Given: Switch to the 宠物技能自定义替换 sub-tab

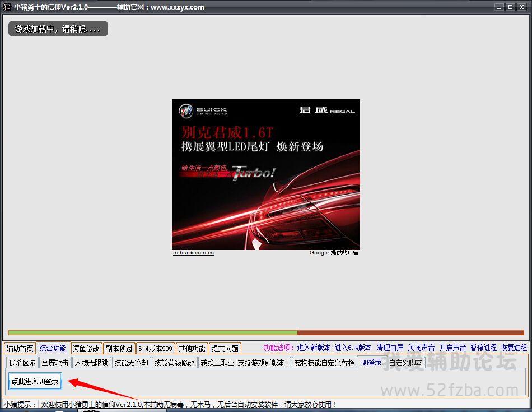Looking at the screenshot, I should pos(324,363).
